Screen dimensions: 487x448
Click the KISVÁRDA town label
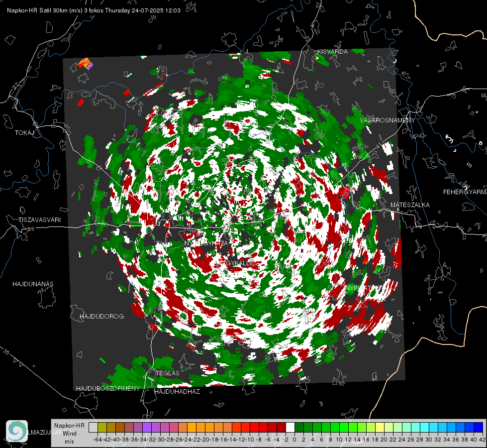coord(332,52)
